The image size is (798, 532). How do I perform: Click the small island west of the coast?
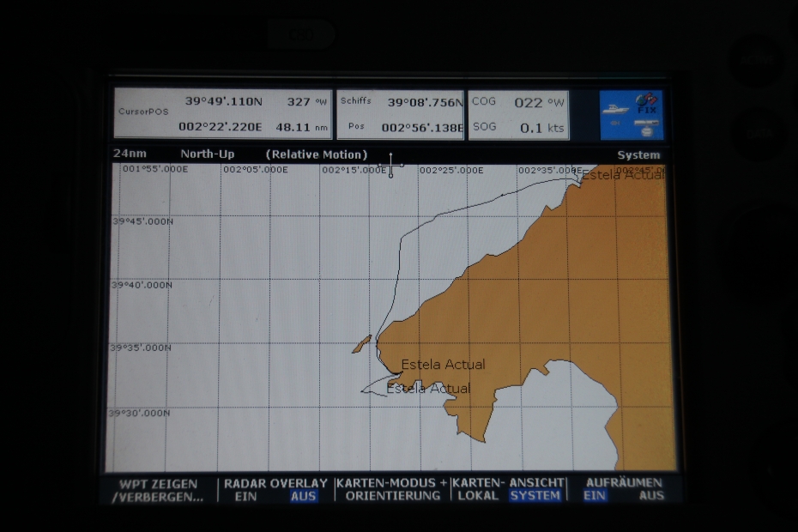(362, 344)
